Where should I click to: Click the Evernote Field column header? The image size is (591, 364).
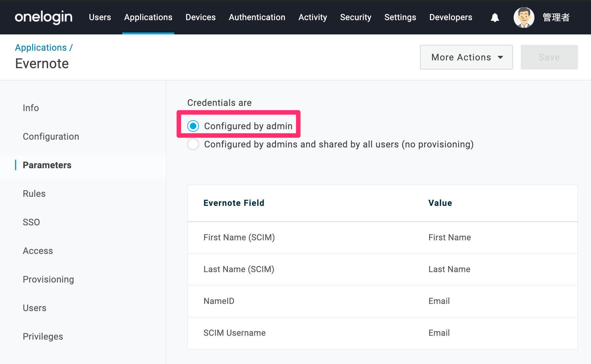pos(234,203)
